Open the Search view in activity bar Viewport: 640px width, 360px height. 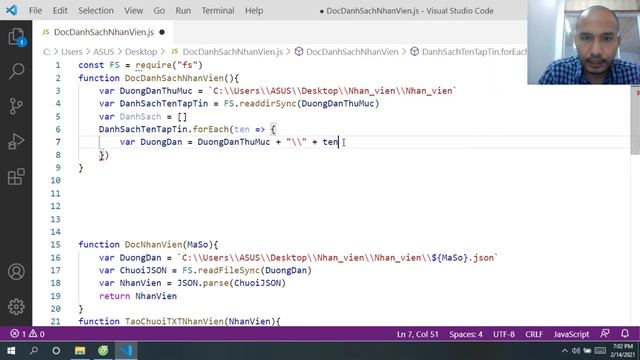tap(16, 71)
